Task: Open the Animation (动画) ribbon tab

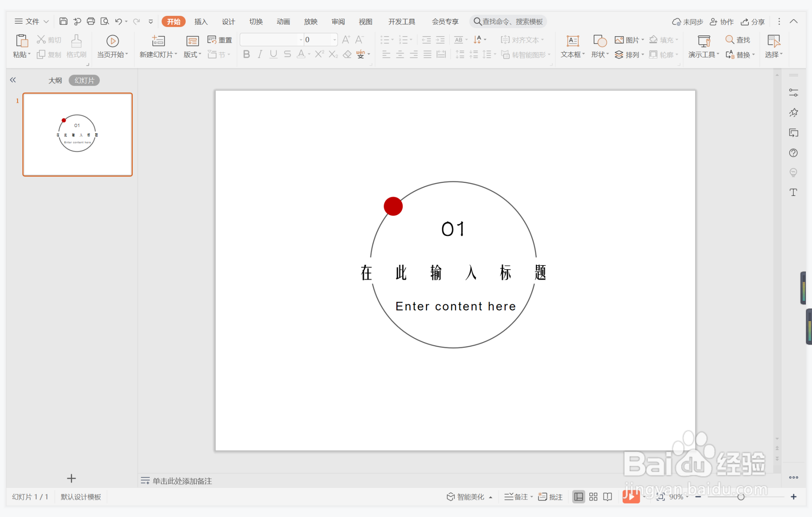Action: click(283, 22)
